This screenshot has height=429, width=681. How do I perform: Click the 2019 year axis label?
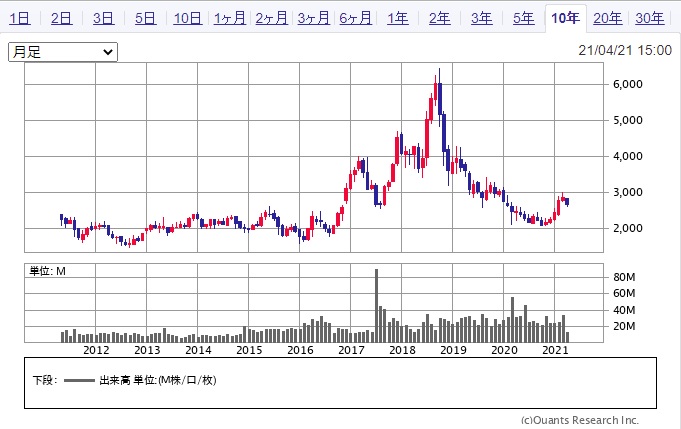point(453,350)
